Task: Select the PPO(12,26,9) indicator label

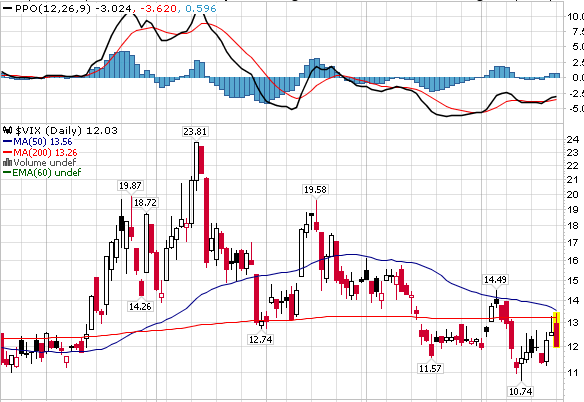Action: [x=53, y=9]
